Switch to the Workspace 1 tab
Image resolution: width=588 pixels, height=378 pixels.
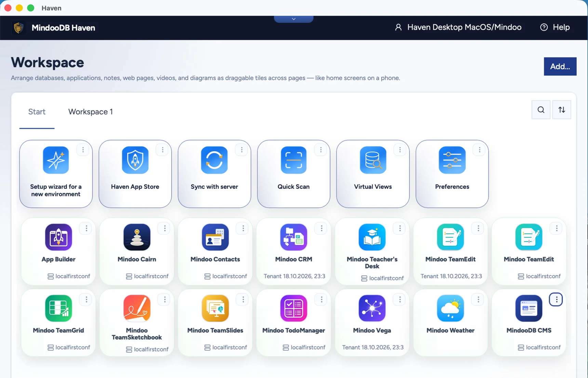tap(90, 112)
